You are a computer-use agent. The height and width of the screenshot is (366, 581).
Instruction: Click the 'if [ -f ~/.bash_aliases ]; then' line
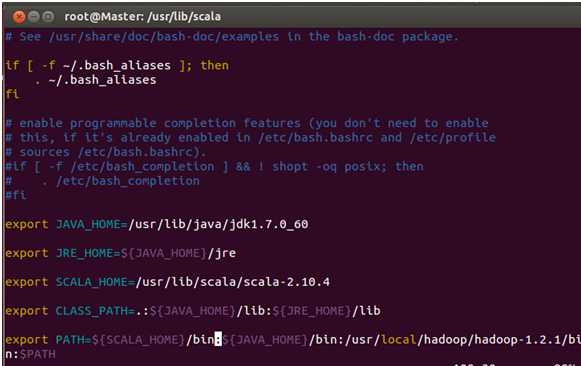coord(117,66)
